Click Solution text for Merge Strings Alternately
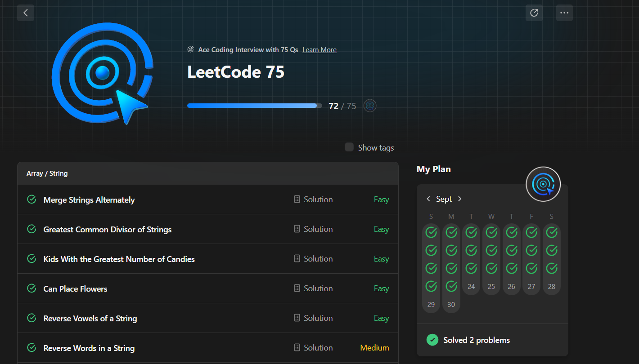Viewport: 639px width, 364px height. point(318,200)
